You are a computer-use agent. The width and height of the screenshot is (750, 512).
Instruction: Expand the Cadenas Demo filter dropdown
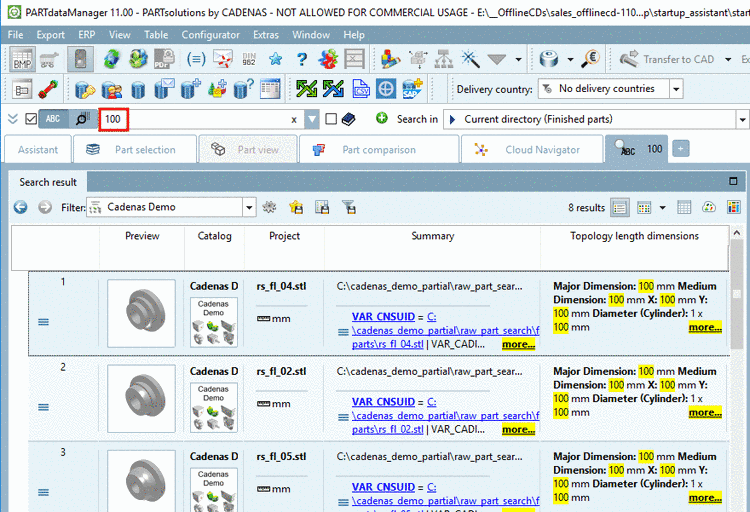click(x=249, y=207)
